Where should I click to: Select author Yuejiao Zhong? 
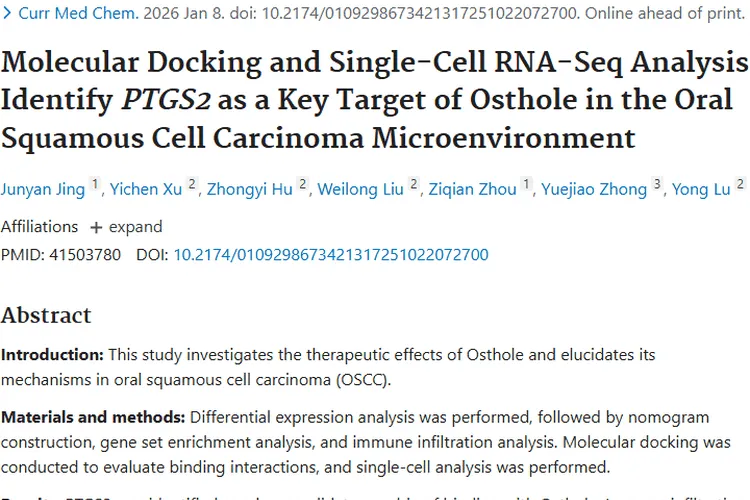594,189
